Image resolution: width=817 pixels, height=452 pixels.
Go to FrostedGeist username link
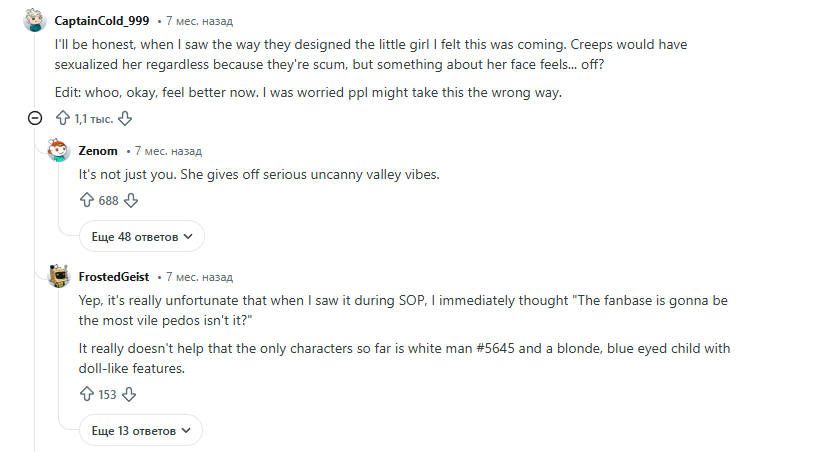click(113, 276)
